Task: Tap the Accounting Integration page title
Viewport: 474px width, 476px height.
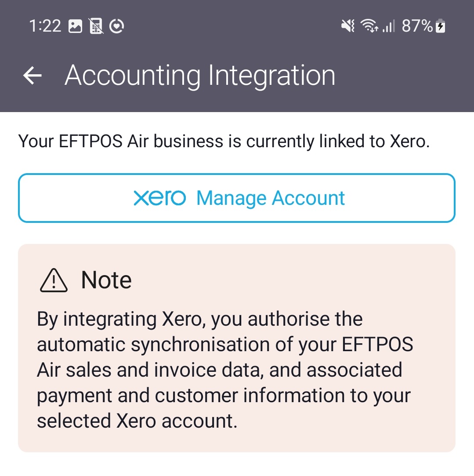Action: point(200,76)
